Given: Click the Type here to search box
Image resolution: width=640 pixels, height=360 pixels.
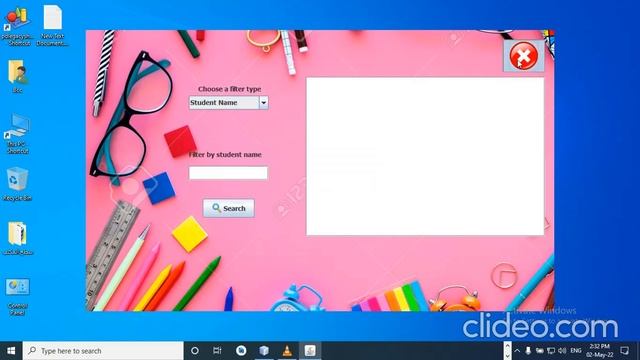Looking at the screenshot, I should click(x=103, y=351).
